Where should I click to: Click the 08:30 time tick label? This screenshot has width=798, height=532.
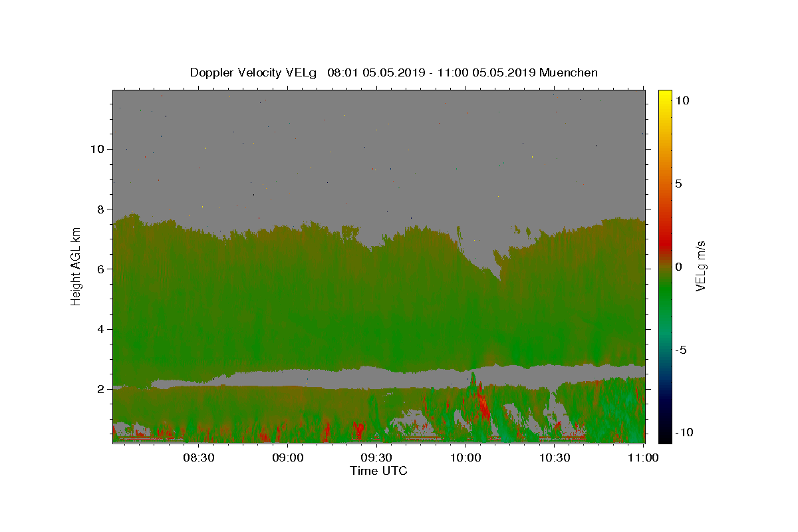click(198, 458)
